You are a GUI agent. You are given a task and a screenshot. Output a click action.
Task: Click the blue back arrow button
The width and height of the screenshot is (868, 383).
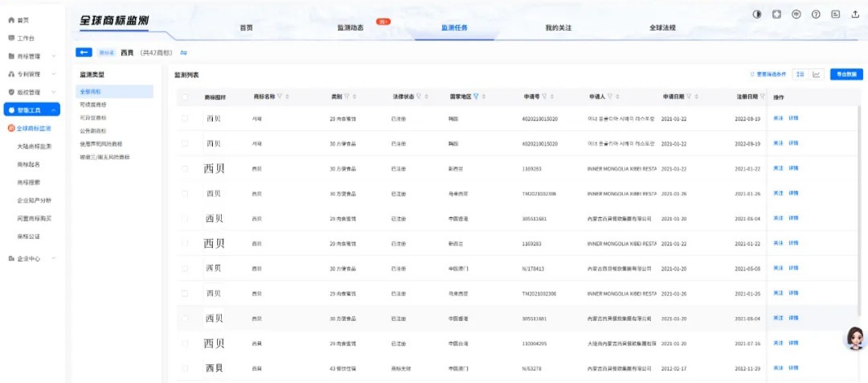click(84, 52)
